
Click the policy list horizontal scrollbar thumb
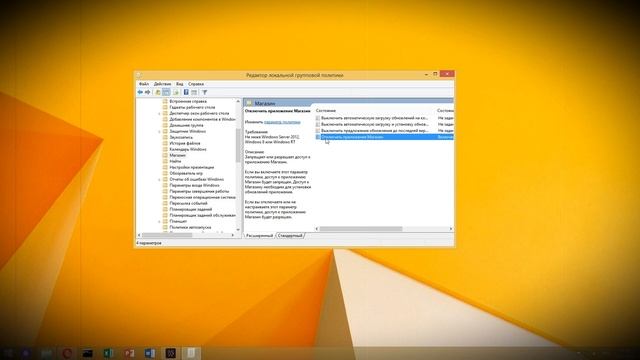pyautogui.click(x=361, y=229)
